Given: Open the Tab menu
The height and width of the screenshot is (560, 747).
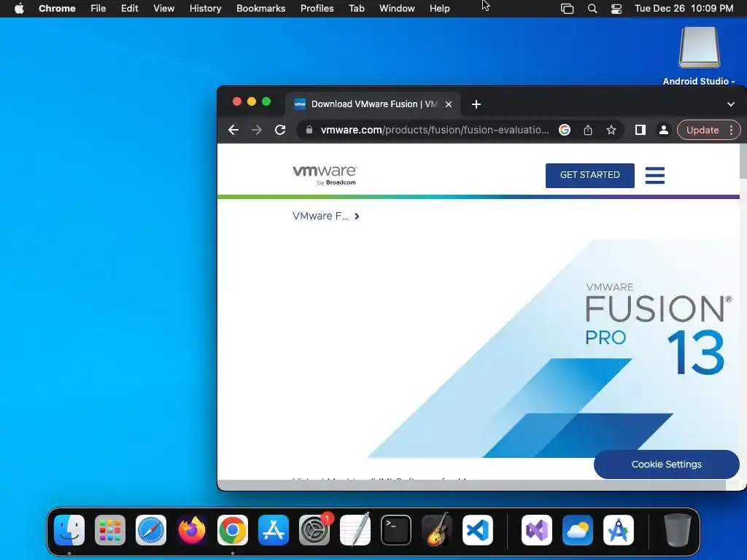Looking at the screenshot, I should (356, 8).
